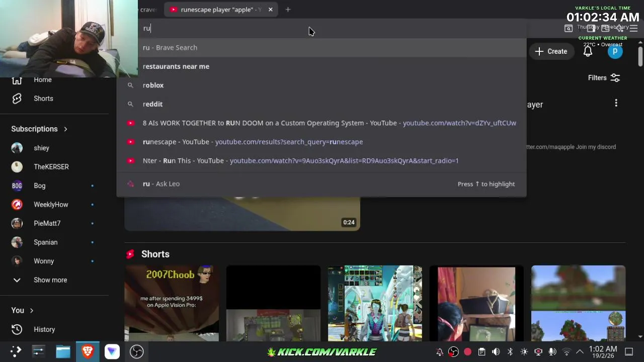Click the Shorts sidebar icon

(x=17, y=99)
